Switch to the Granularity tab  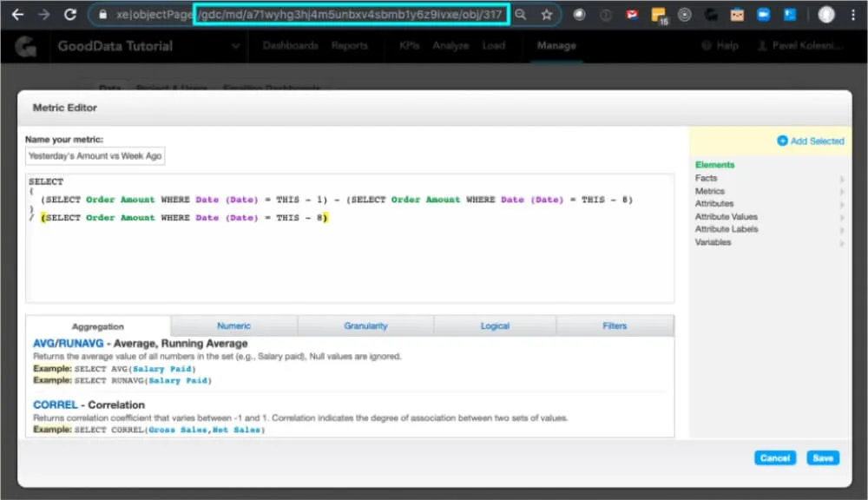click(365, 326)
